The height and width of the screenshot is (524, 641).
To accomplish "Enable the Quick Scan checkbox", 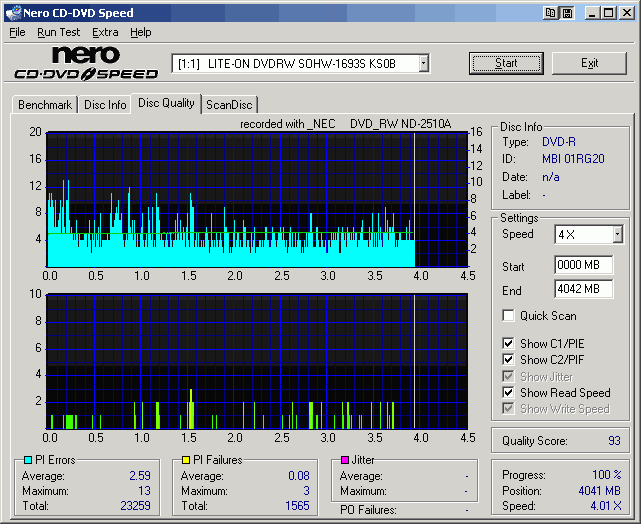I will click(509, 316).
